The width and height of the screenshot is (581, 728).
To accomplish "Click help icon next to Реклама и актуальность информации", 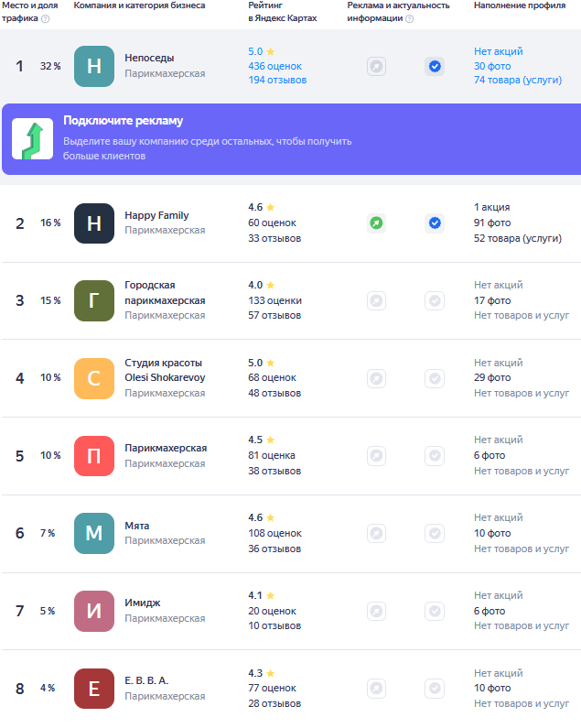I will coord(410,18).
